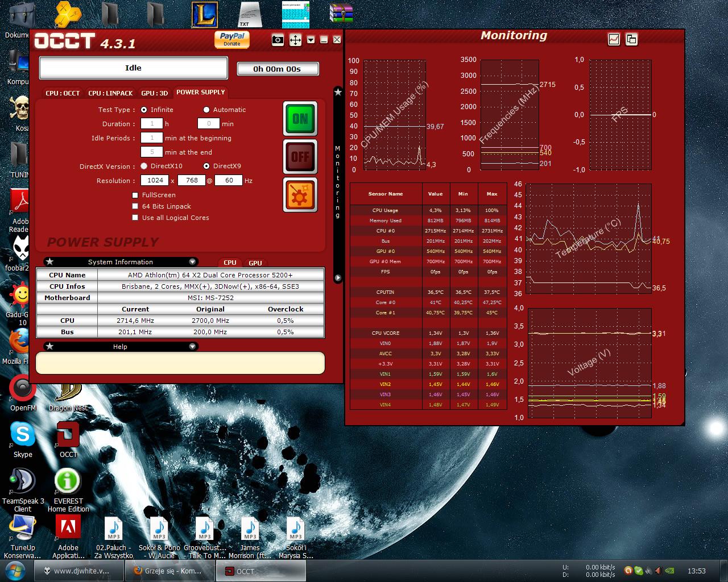Click the arrow at the bottom of the Monitoring side strip
This screenshot has height=582, width=728.
point(338,278)
